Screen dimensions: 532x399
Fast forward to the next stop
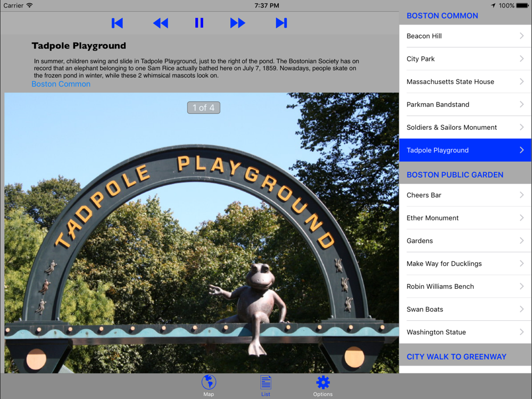click(x=237, y=23)
